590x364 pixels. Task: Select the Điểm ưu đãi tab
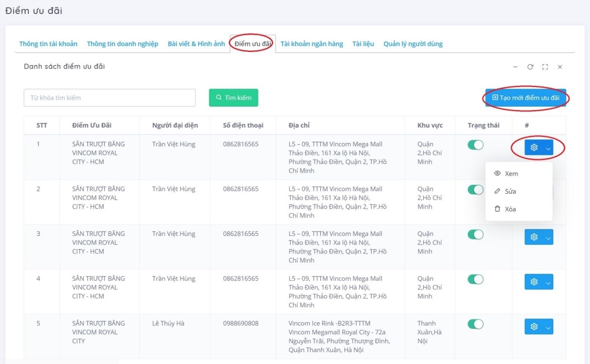253,44
